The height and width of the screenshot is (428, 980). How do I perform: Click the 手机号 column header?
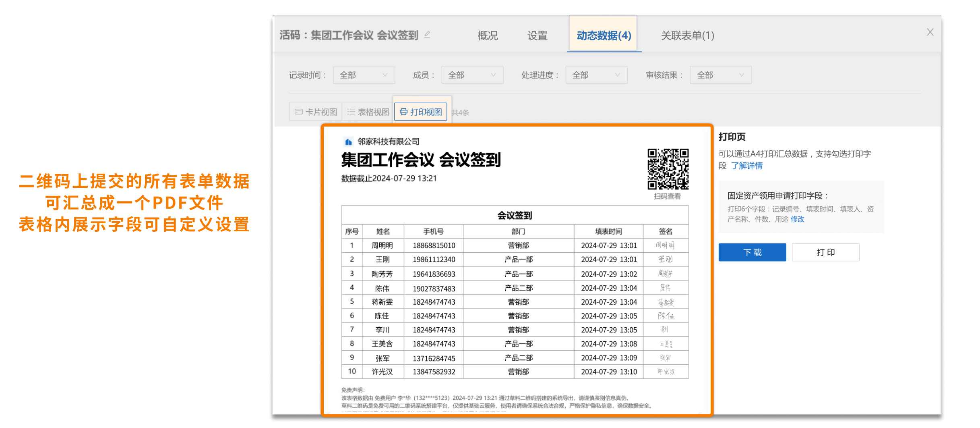click(x=433, y=232)
